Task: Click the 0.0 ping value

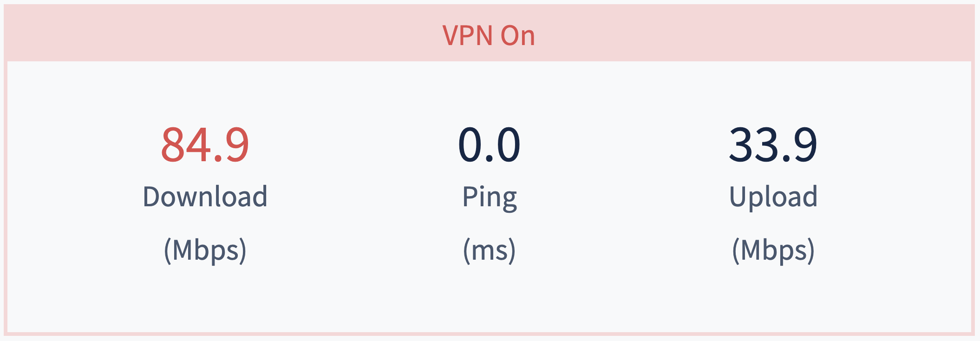Action: (489, 145)
